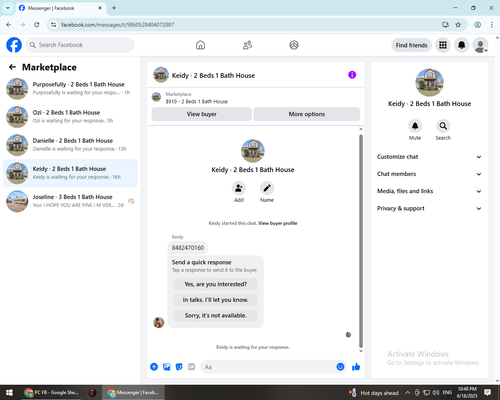Click the Chrome profile icon
The width and height of the screenshot is (500, 400).
(x=478, y=25)
